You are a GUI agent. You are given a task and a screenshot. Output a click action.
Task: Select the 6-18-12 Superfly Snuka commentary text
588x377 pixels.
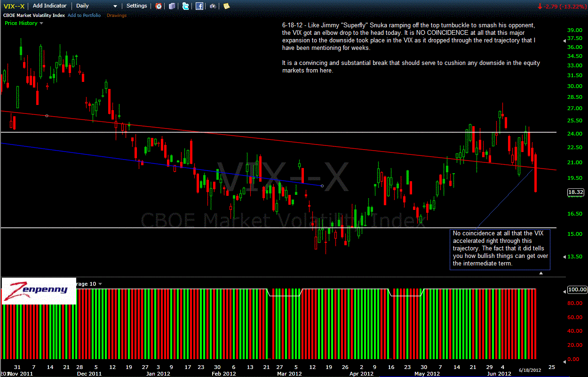411,48
